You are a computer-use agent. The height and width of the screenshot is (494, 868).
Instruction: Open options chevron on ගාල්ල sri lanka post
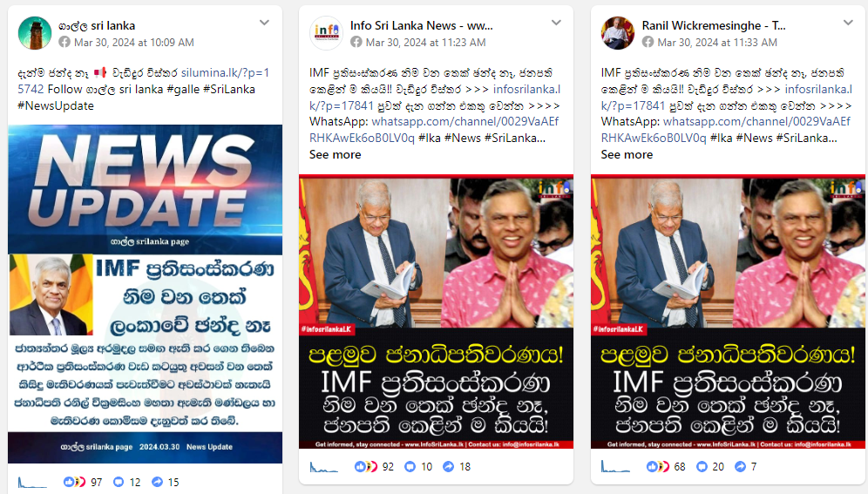tap(264, 23)
